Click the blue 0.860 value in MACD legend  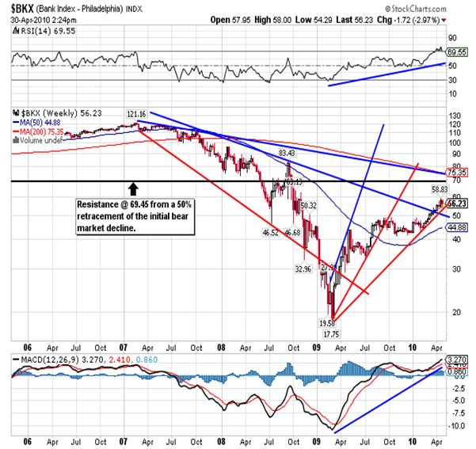point(147,360)
